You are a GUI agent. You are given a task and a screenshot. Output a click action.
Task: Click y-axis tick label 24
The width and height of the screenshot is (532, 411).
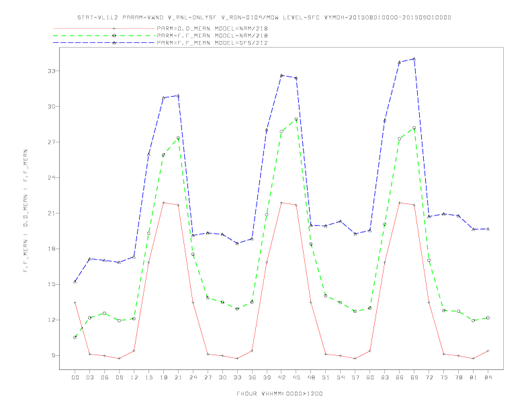click(52, 178)
